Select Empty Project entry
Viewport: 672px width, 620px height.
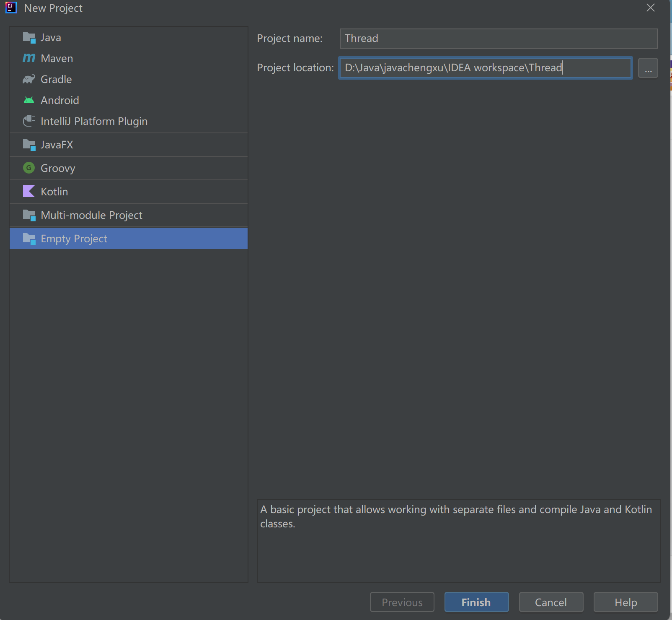click(x=129, y=239)
